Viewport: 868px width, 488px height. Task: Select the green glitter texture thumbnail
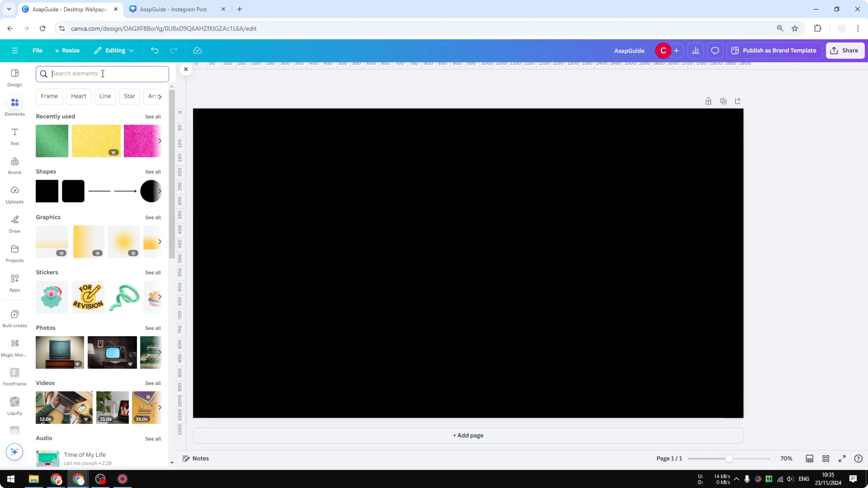pyautogui.click(x=52, y=141)
